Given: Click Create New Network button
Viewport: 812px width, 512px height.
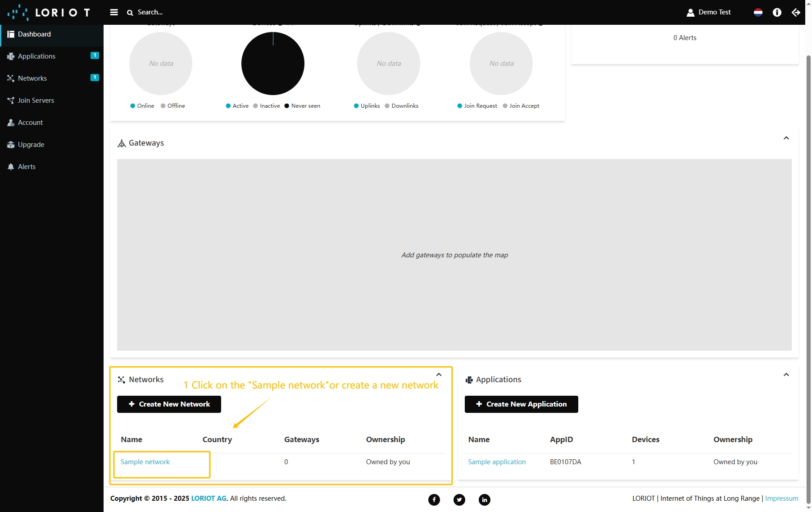Looking at the screenshot, I should [169, 404].
